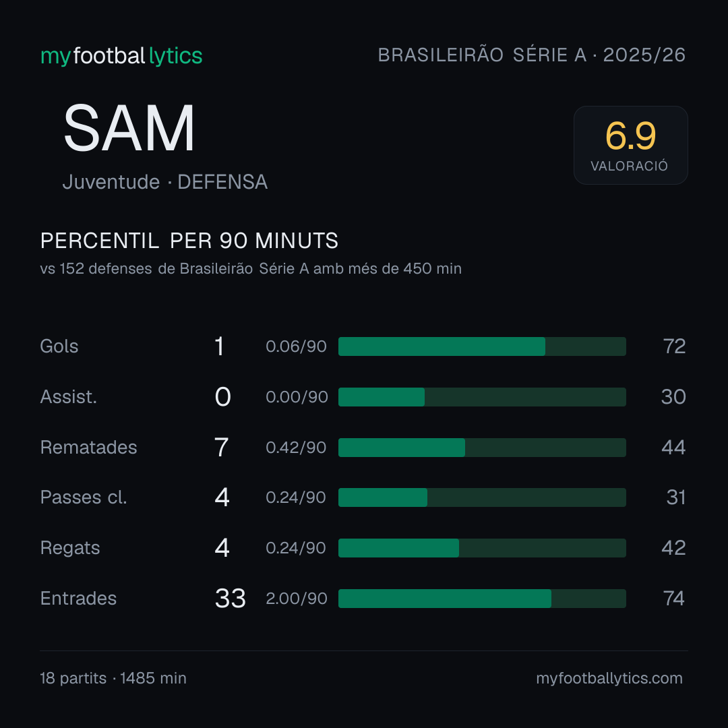Screen dimensions: 728x728
Task: Click the Gols stat label
Action: (59, 346)
